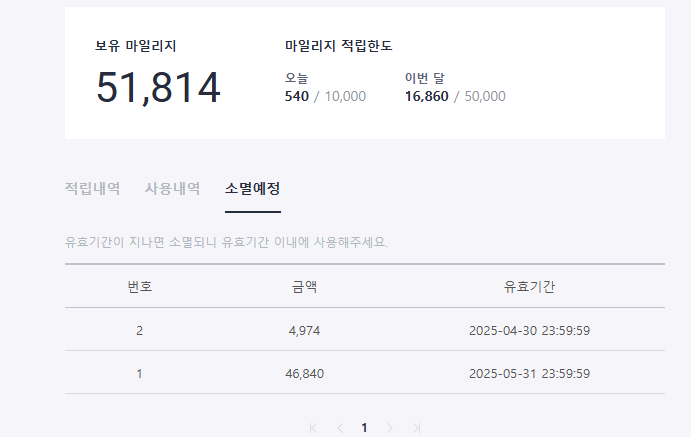Screen dimensions: 691x437
Task: Go to previous page arrow
Action: coord(340,428)
